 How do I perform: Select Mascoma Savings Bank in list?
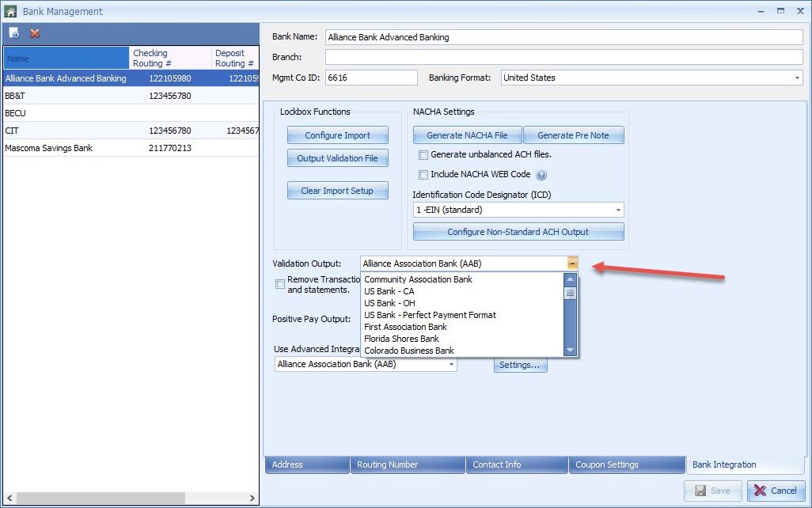(x=55, y=148)
